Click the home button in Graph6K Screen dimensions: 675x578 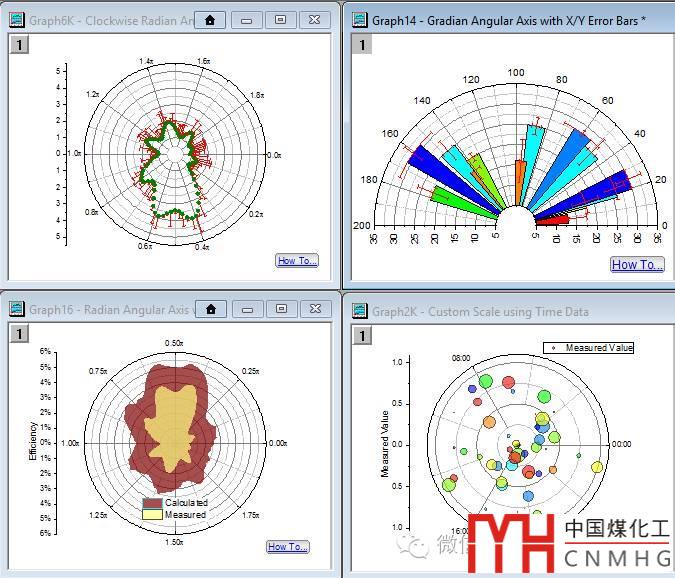(210, 20)
